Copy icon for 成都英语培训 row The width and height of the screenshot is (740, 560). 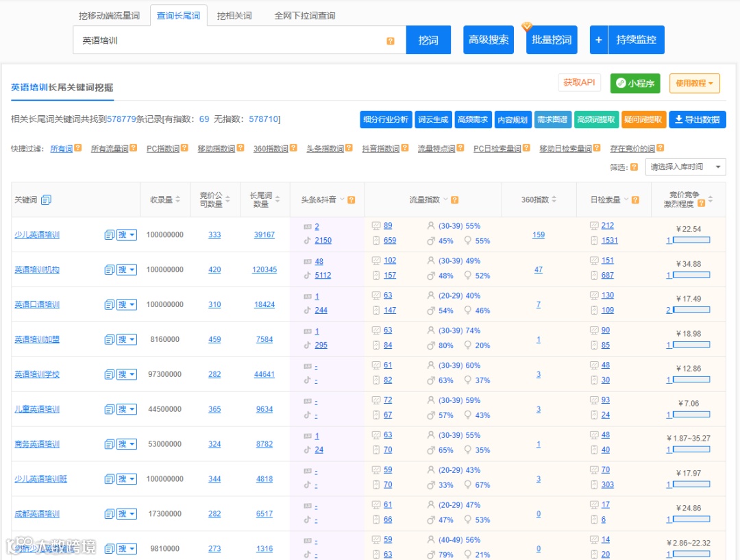(109, 514)
